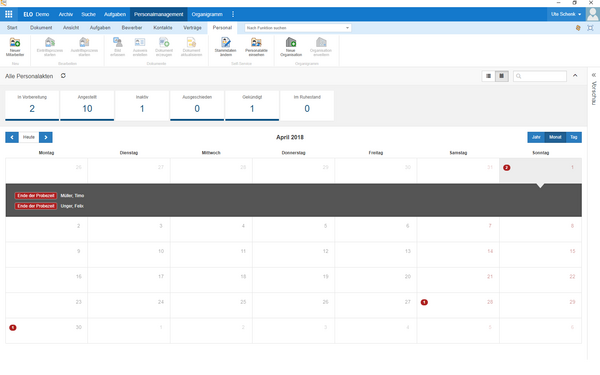This screenshot has height=375, width=600.
Task: Collapse the dashboard with the chevron up
Action: pyautogui.click(x=575, y=76)
